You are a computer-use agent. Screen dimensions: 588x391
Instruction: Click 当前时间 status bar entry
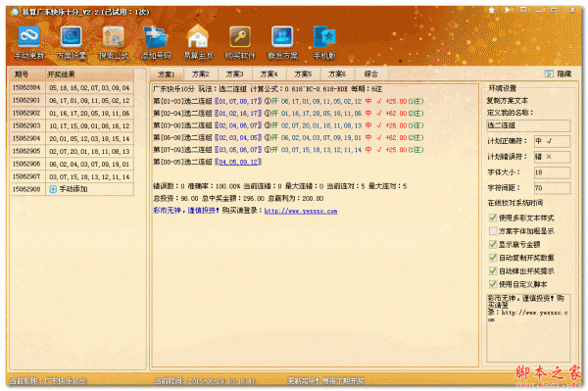[205, 381]
